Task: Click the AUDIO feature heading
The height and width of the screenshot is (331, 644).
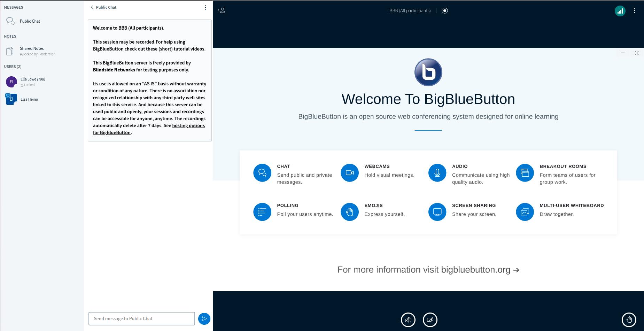Action: (x=460, y=167)
